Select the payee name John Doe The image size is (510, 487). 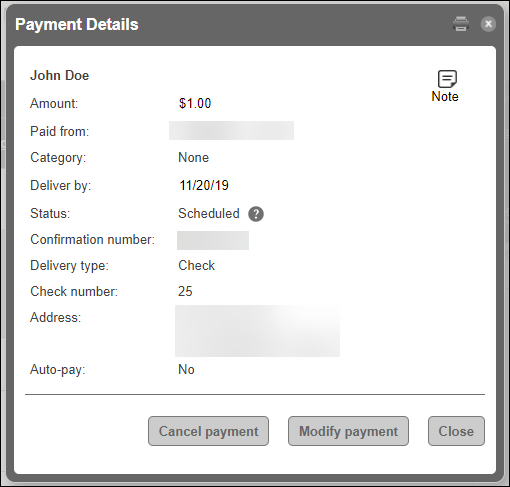pos(60,76)
